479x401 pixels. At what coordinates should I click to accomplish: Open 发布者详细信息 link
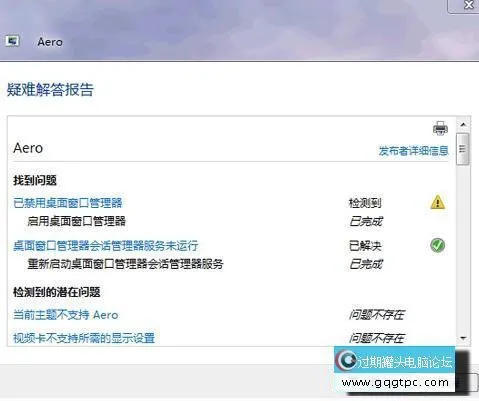coord(413,151)
